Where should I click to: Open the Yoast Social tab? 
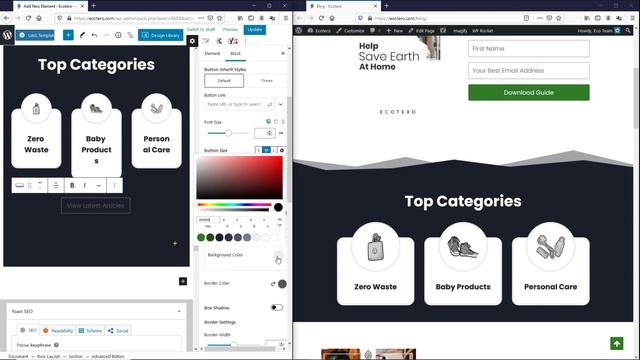tap(118, 331)
